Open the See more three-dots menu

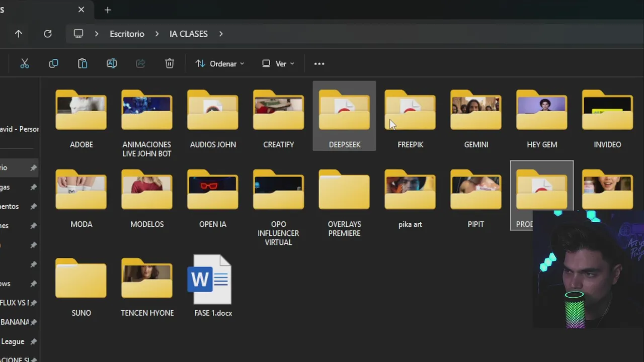click(x=319, y=64)
